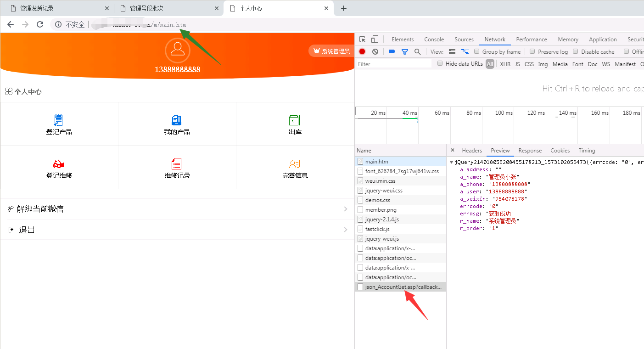Viewport: 644px width, 349px height.
Task: Clear the network log icon
Action: [x=375, y=52]
